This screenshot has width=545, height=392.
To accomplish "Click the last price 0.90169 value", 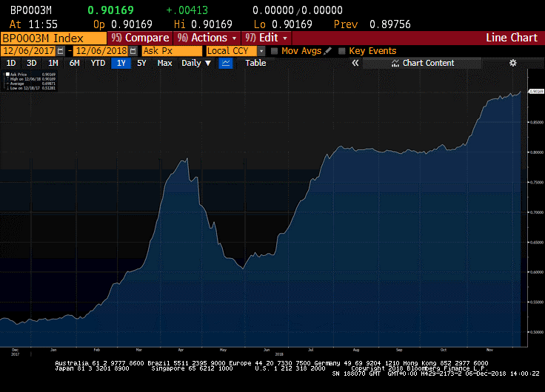I will tap(110, 10).
